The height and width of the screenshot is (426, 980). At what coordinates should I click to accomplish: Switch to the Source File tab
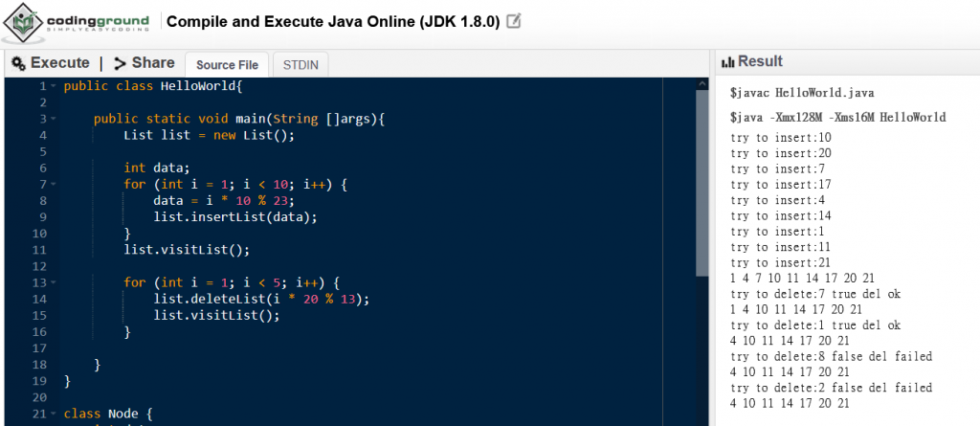[227, 65]
